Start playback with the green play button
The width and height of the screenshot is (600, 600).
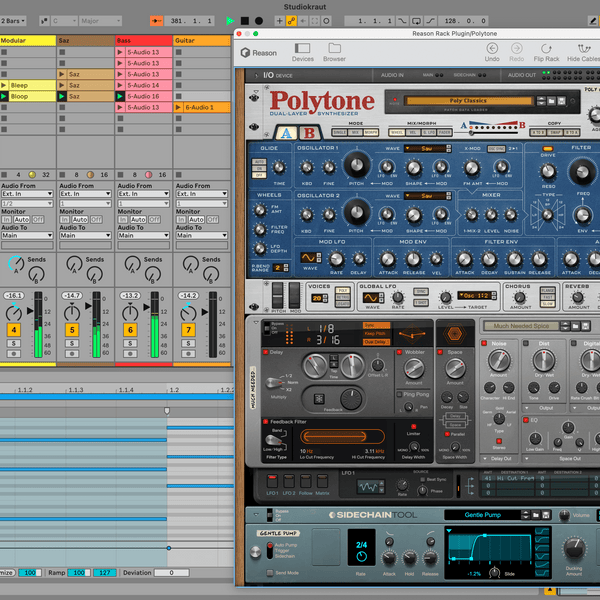click(x=230, y=21)
